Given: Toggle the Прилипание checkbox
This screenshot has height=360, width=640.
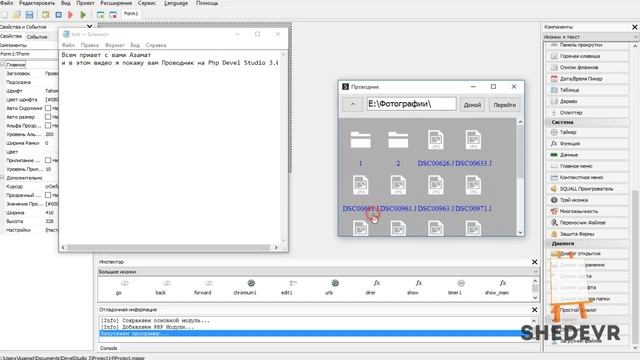Looking at the screenshot, I should (48, 160).
